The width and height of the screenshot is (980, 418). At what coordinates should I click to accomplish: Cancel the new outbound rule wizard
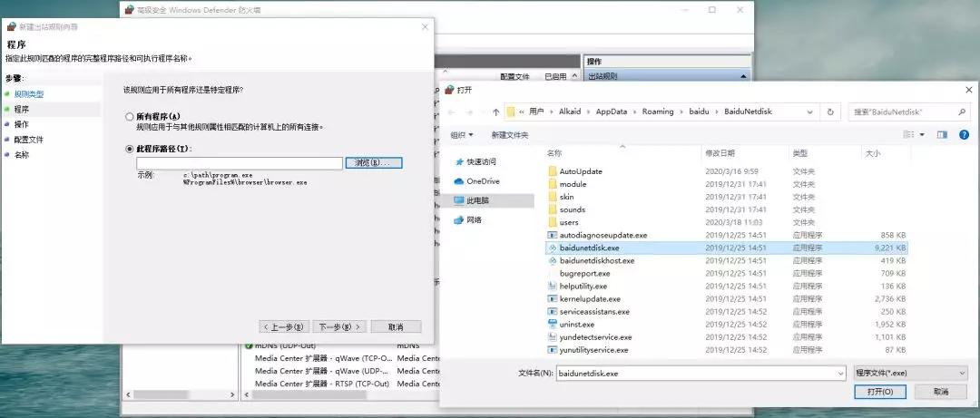coord(396,326)
